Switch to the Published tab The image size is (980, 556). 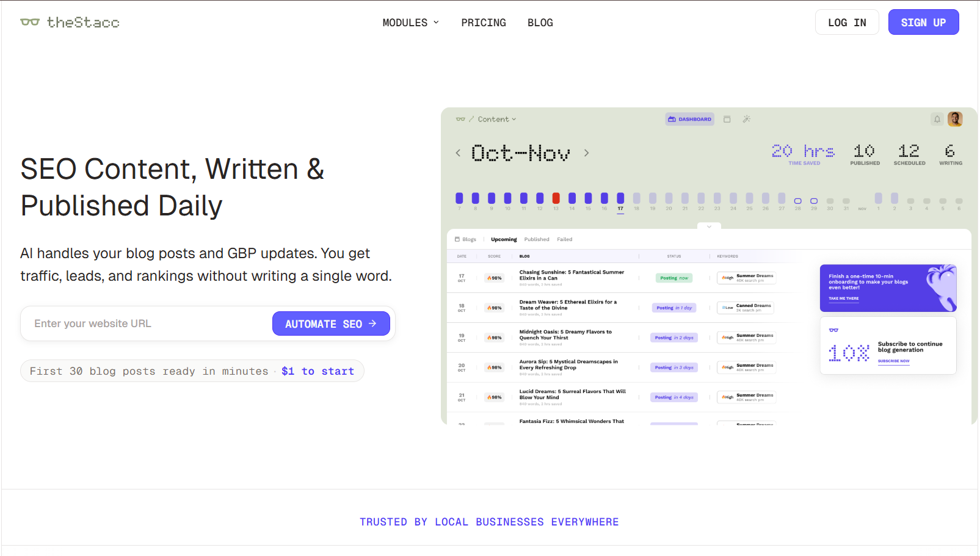pos(536,239)
